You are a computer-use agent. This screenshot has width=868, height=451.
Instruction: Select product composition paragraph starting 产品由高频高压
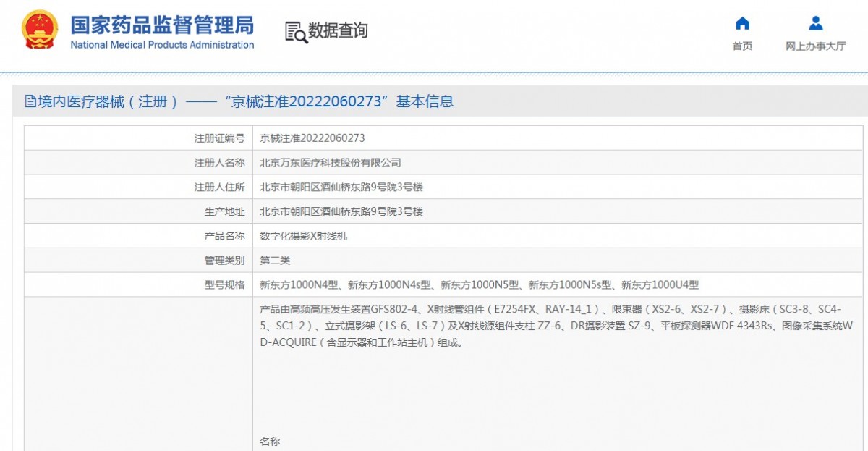[557, 326]
